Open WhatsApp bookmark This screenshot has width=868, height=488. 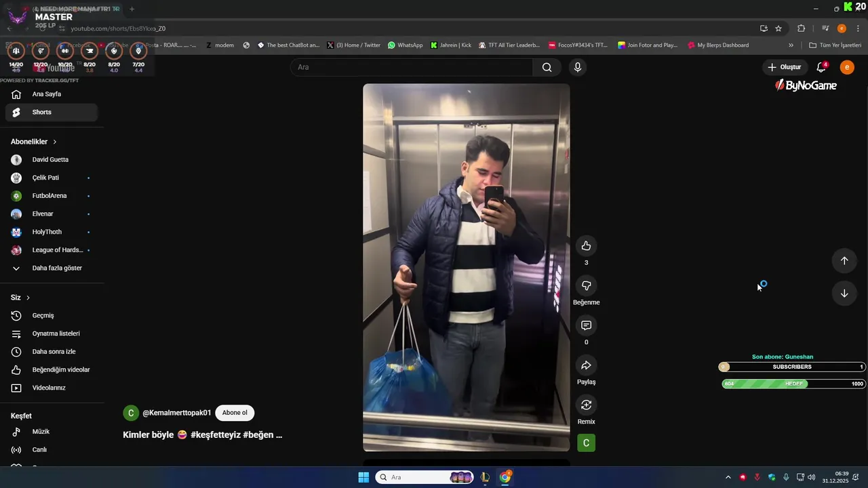(405, 45)
